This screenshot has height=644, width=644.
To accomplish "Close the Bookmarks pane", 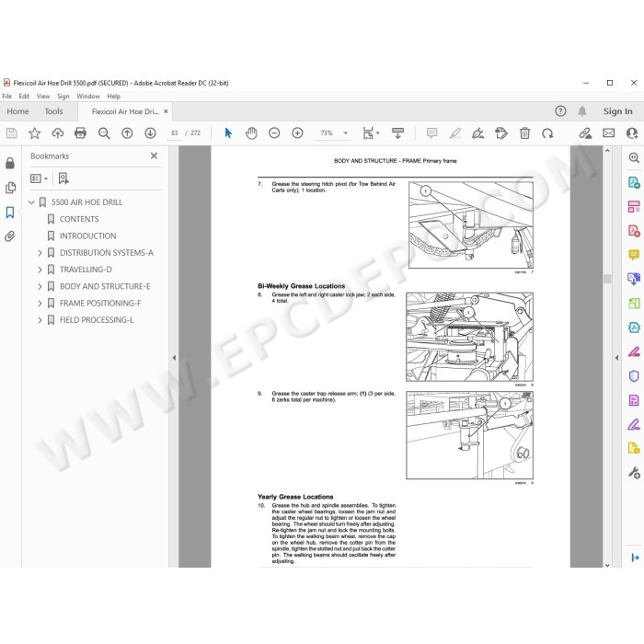I will (154, 155).
